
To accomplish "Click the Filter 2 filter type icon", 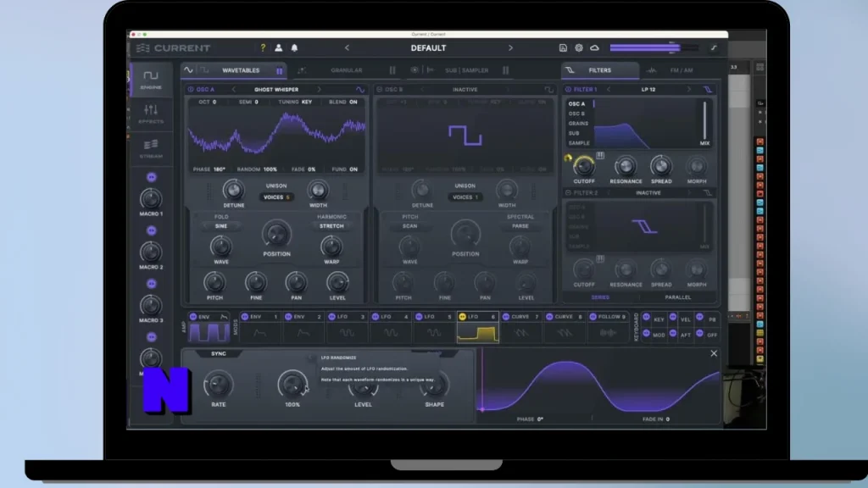I will point(708,193).
